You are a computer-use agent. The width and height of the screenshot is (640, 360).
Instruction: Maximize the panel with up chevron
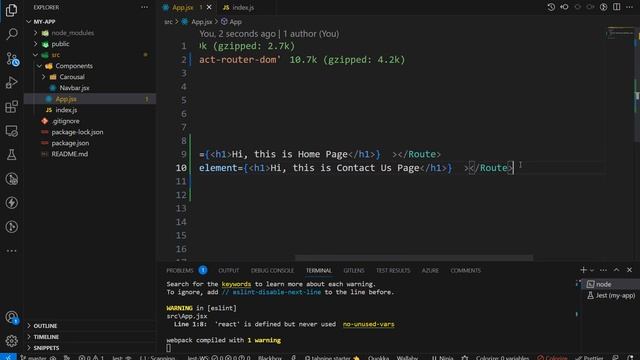[616, 270]
